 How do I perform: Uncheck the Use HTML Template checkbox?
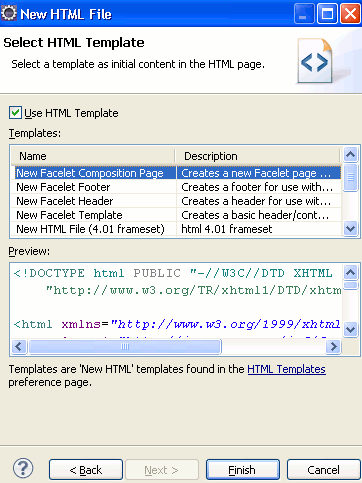15,113
